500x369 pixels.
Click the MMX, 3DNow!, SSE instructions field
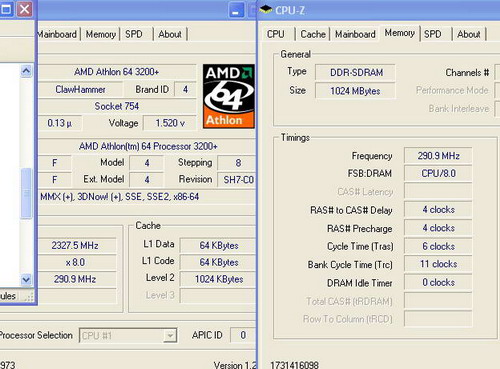point(147,197)
